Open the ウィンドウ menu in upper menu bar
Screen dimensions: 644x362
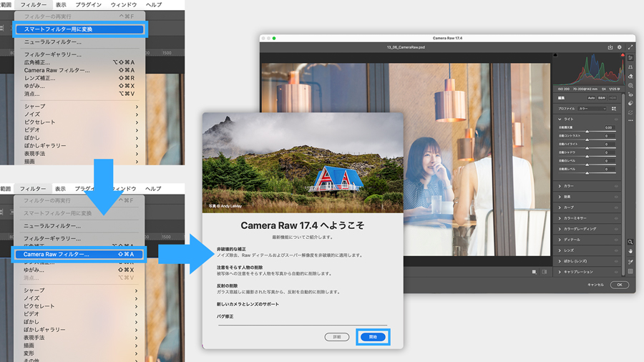[124, 4]
